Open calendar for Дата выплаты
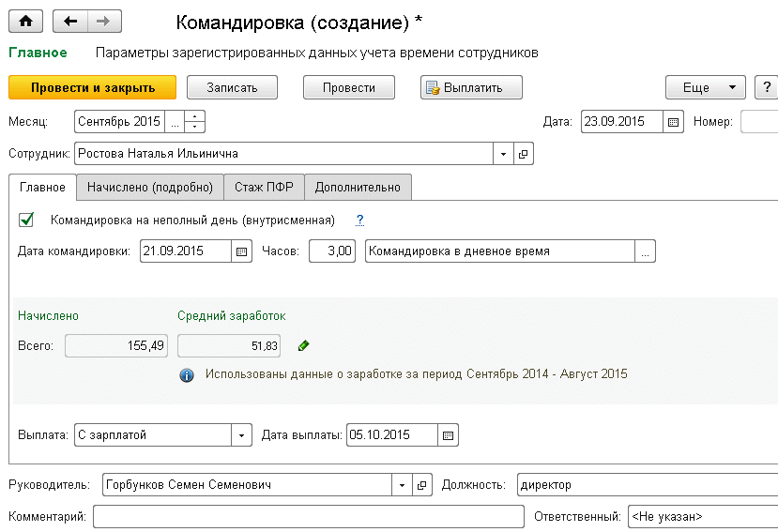778x532 pixels. [x=448, y=435]
